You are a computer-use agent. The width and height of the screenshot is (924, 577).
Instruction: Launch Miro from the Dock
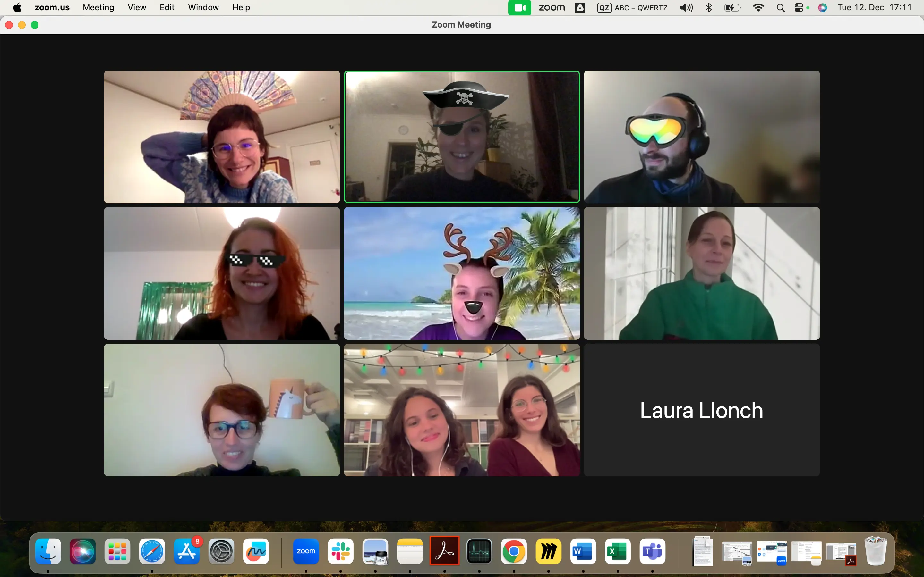[x=548, y=551]
